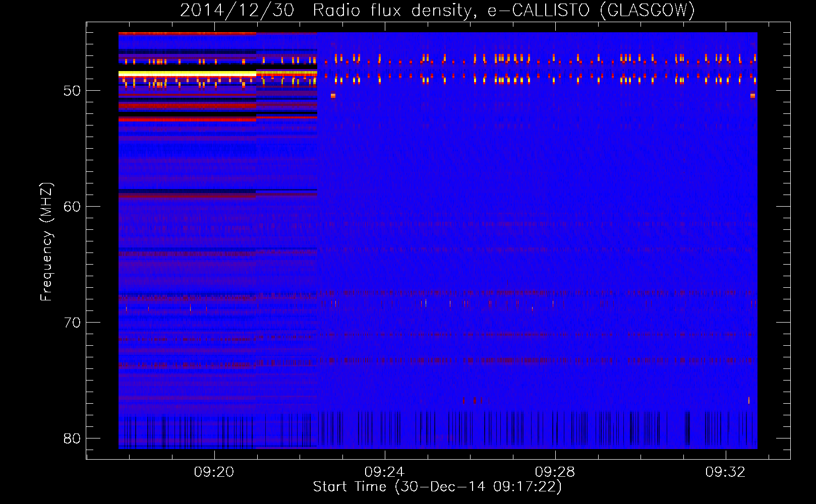Image resolution: width=816 pixels, height=504 pixels.
Task: Click the 60 frequency tick label
Action: pos(72,207)
